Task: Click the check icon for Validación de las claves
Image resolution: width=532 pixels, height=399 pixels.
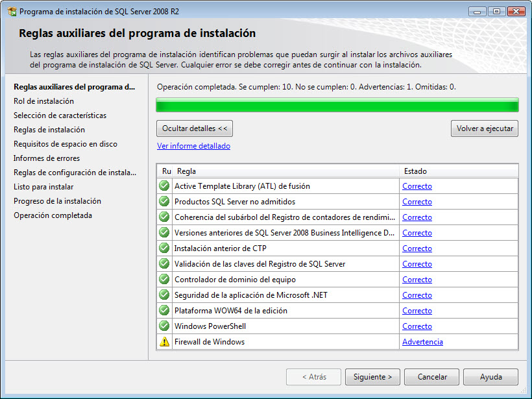Action: coord(164,264)
